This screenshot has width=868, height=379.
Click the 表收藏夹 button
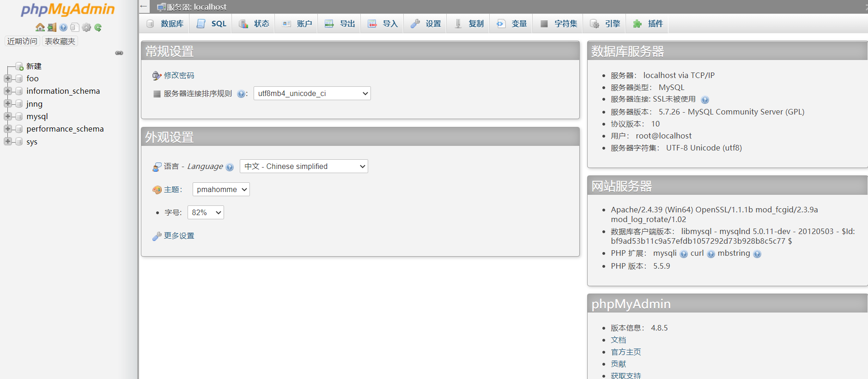tap(60, 41)
